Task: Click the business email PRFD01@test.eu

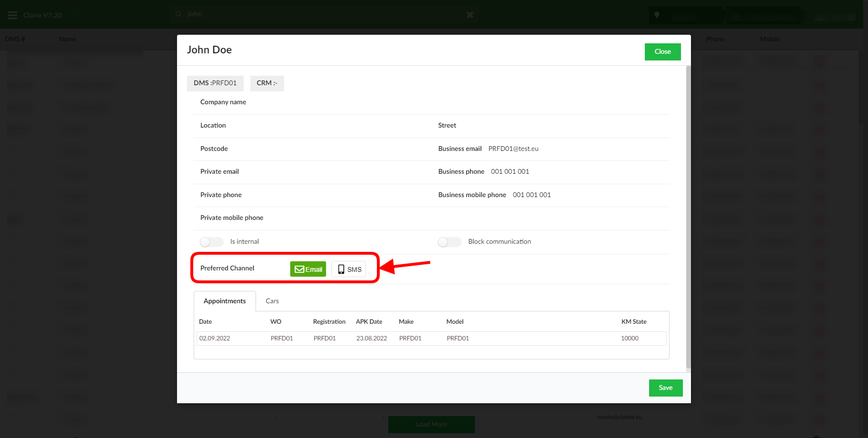Action: pos(513,149)
